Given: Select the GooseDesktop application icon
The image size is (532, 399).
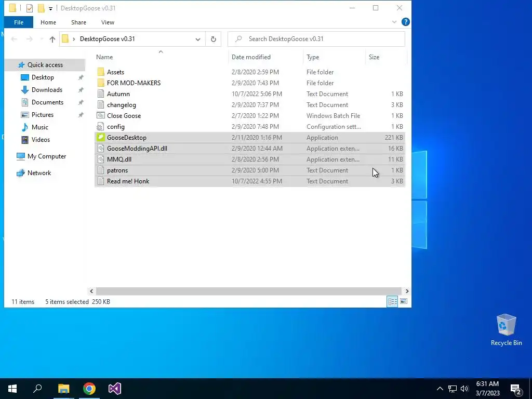Looking at the screenshot, I should [101, 137].
